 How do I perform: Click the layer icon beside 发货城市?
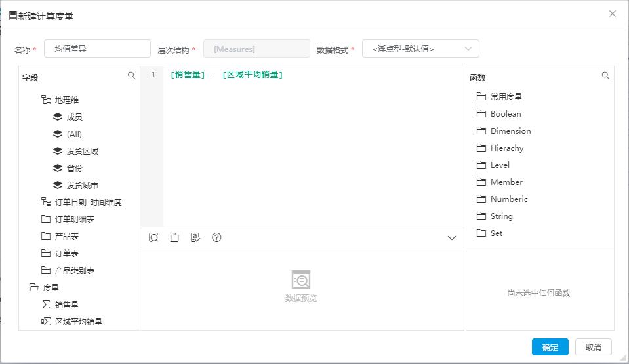(x=58, y=185)
